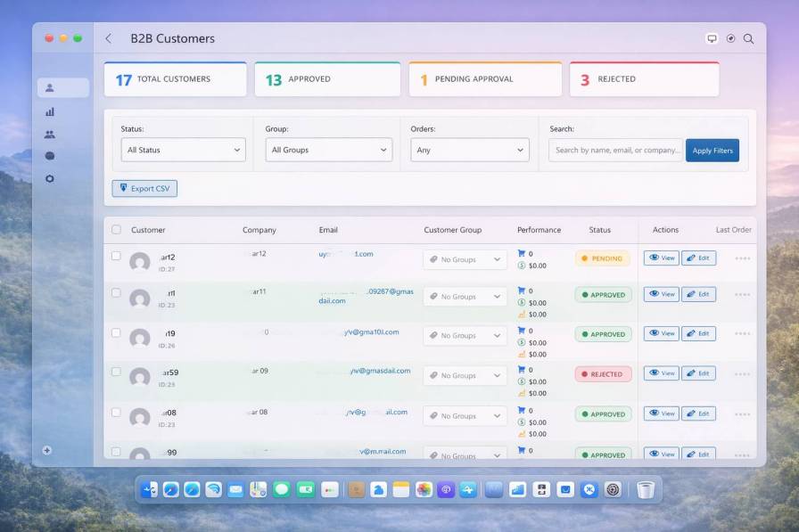The width and height of the screenshot is (799, 532).
Task: Open the bar chart sidebar icon
Action: [x=49, y=111]
